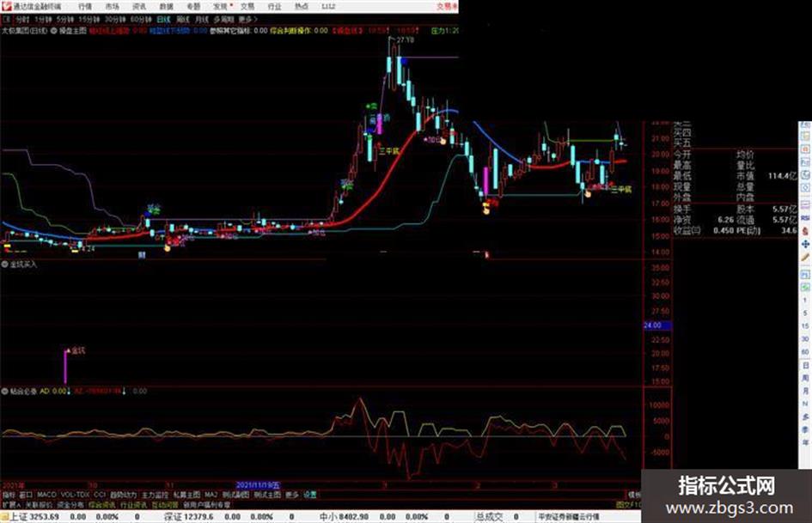
Task: Switch to 30分钟 chart period
Action: 115,19
